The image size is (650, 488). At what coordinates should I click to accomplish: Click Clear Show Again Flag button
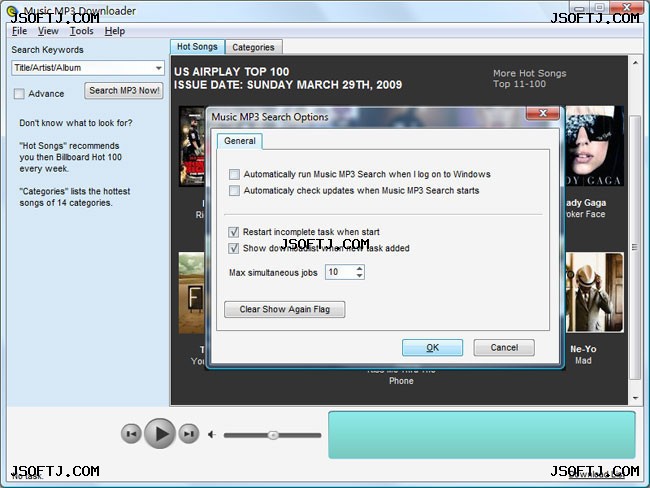[284, 309]
